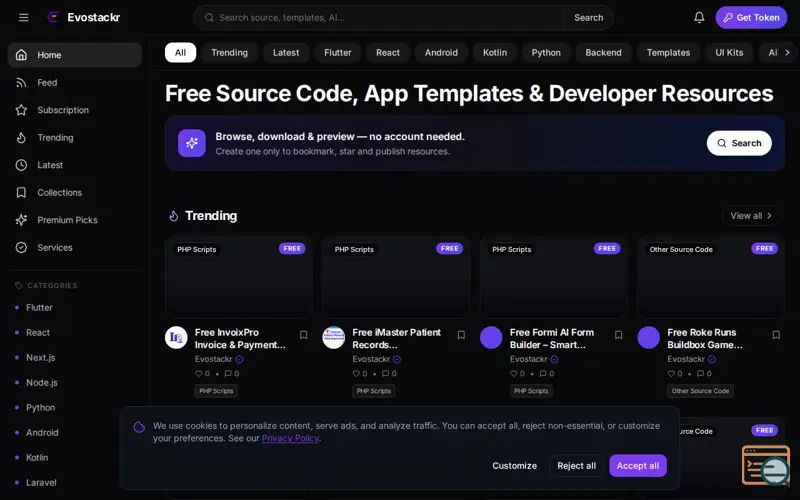Open Flutter category in sidebar
Image resolution: width=800 pixels, height=500 pixels.
click(x=39, y=308)
